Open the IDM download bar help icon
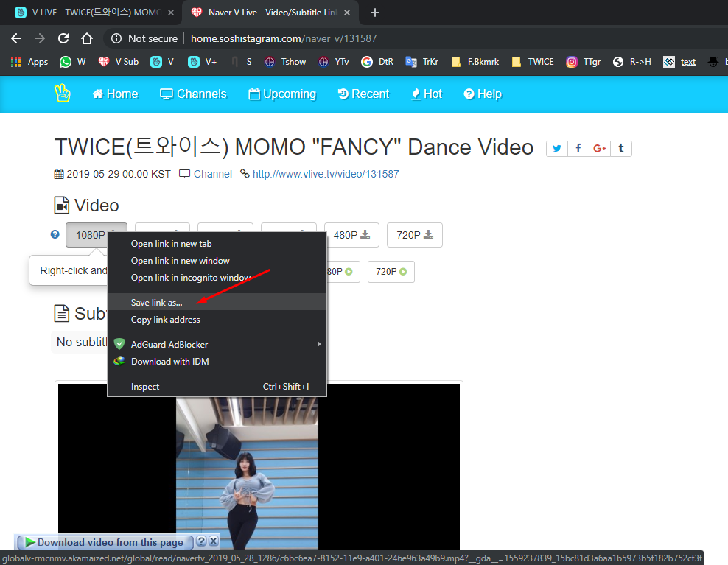Viewport: 728px width, 565px height. (x=201, y=541)
